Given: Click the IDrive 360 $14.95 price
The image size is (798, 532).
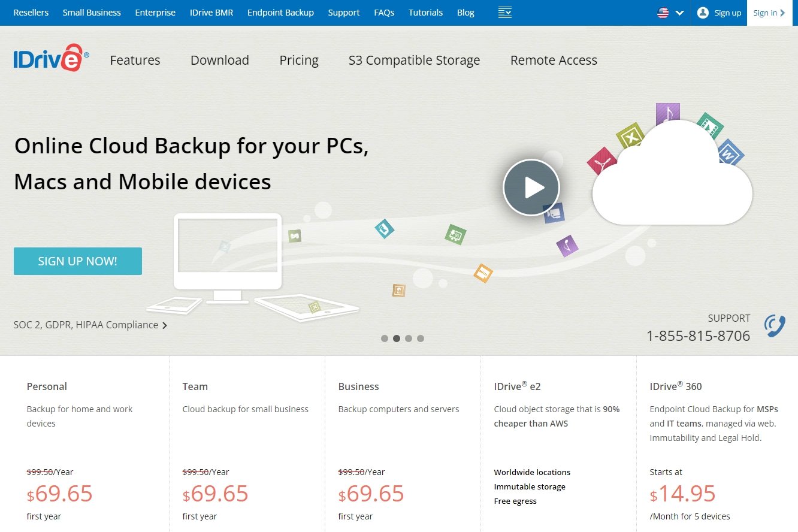Looking at the screenshot, I should coord(683,494).
